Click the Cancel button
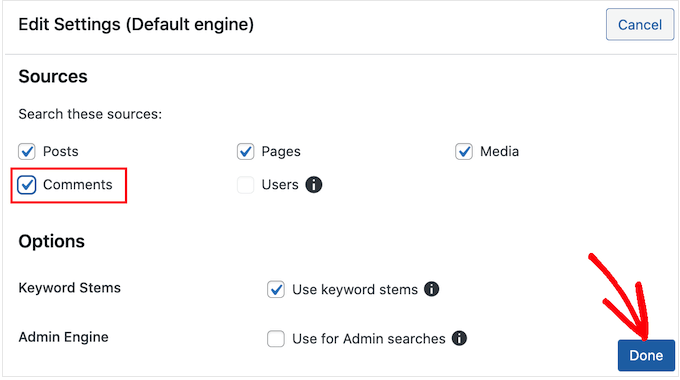Image resolution: width=680 pixels, height=380 pixels. (x=640, y=25)
